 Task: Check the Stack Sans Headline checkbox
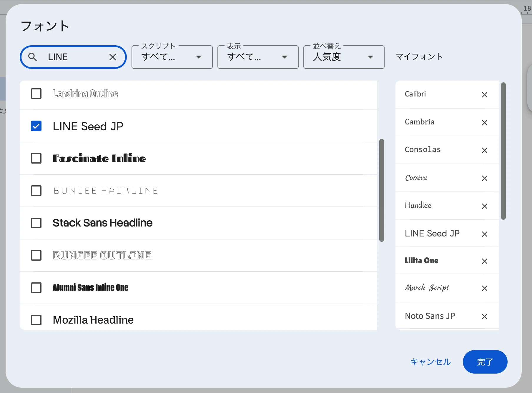(36, 223)
